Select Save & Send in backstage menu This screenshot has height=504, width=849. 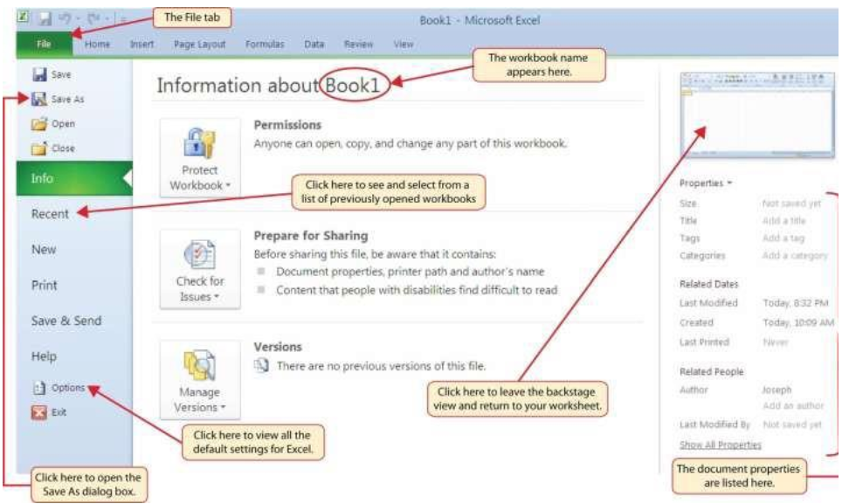pyautogui.click(x=66, y=321)
